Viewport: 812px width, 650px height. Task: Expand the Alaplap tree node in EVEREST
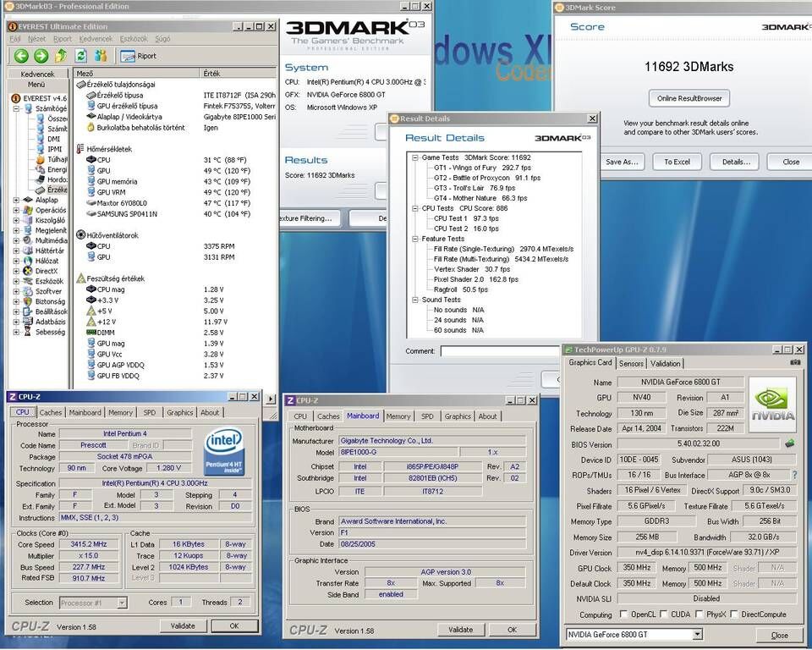click(16, 200)
